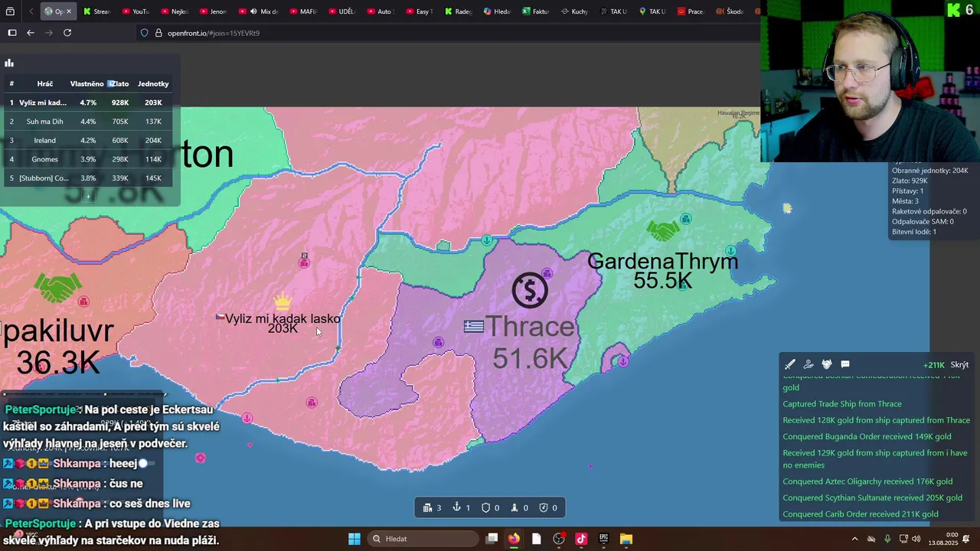This screenshot has width=980, height=551.
Task: Open File Explorer from the taskbar
Action: 626,539
